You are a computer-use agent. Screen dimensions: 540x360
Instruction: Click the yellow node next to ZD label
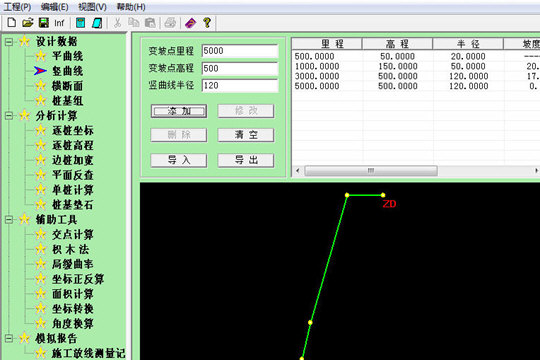[x=383, y=195]
